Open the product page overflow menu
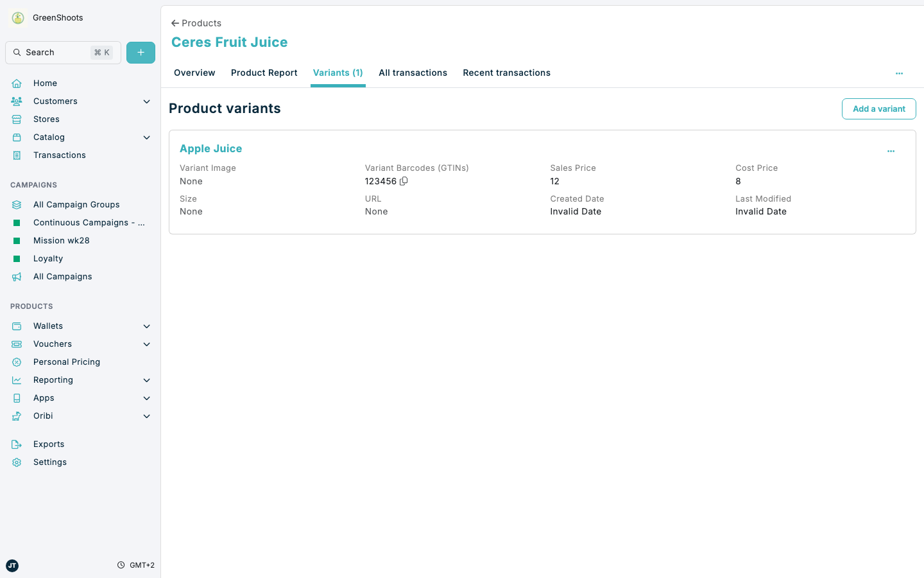This screenshot has height=578, width=924. (x=899, y=73)
